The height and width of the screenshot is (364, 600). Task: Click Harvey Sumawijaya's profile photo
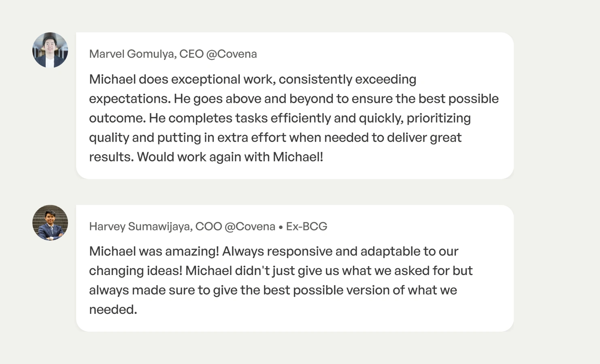50,223
